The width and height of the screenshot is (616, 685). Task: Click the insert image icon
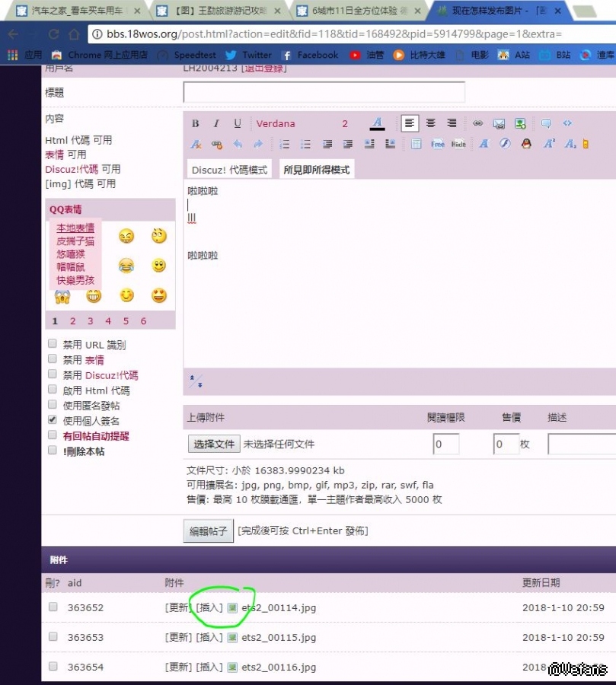pyautogui.click(x=499, y=123)
